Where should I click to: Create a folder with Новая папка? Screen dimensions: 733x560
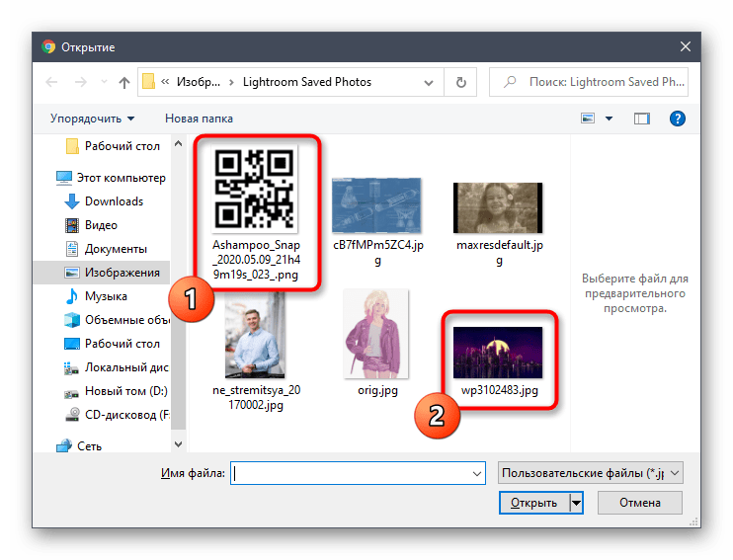(x=199, y=119)
